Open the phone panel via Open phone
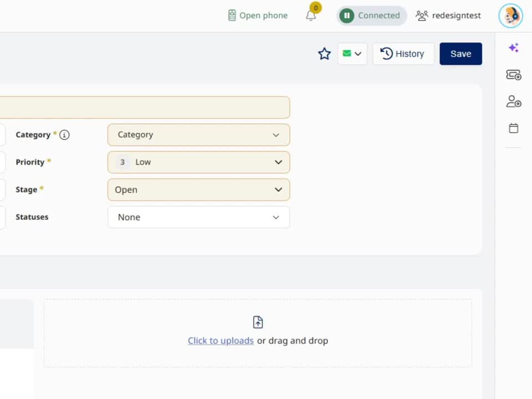This screenshot has height=399, width=532. pos(258,16)
